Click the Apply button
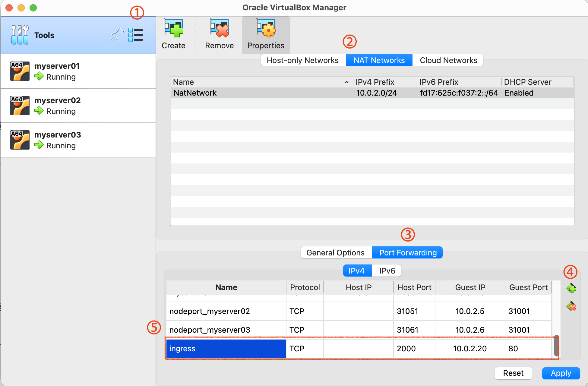This screenshot has width=588, height=386. click(x=561, y=373)
